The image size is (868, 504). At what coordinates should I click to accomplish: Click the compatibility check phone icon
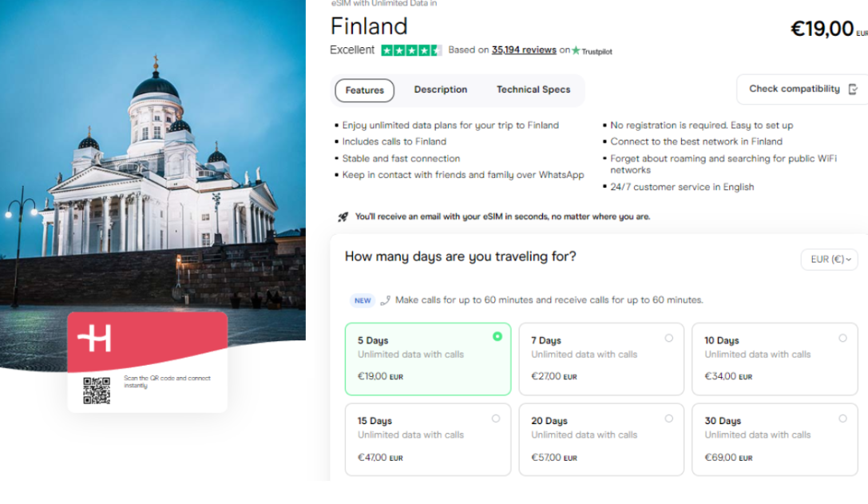point(853,89)
